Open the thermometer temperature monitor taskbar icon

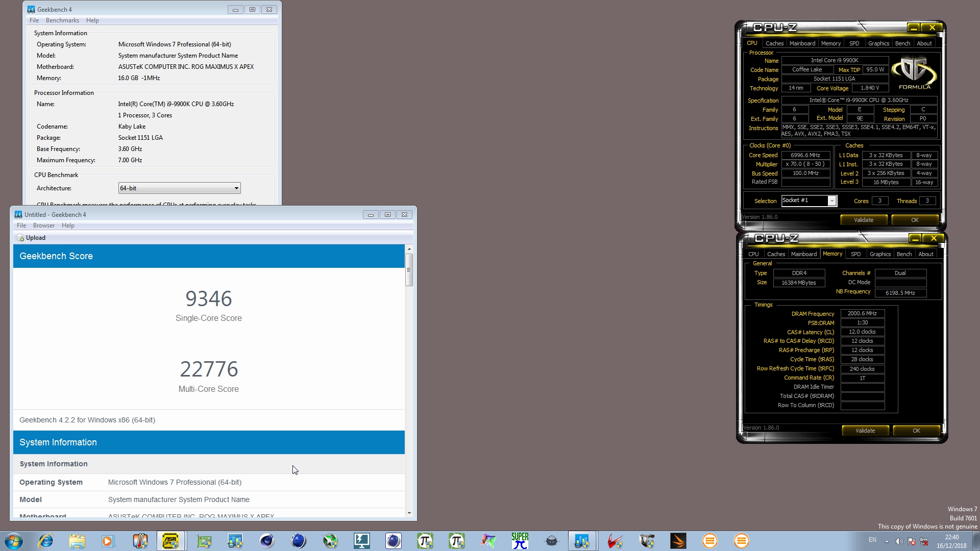click(x=140, y=541)
